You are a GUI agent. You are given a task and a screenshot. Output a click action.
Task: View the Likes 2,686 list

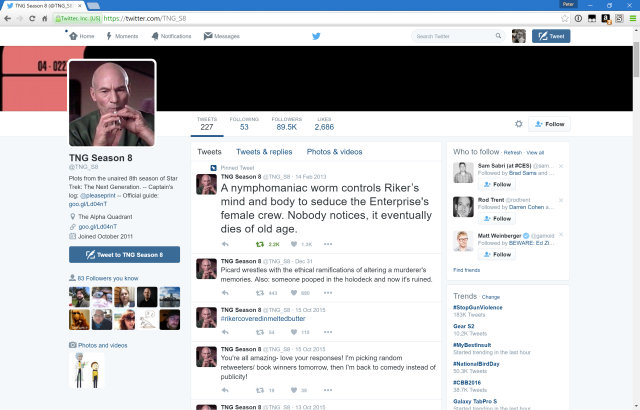[324, 124]
